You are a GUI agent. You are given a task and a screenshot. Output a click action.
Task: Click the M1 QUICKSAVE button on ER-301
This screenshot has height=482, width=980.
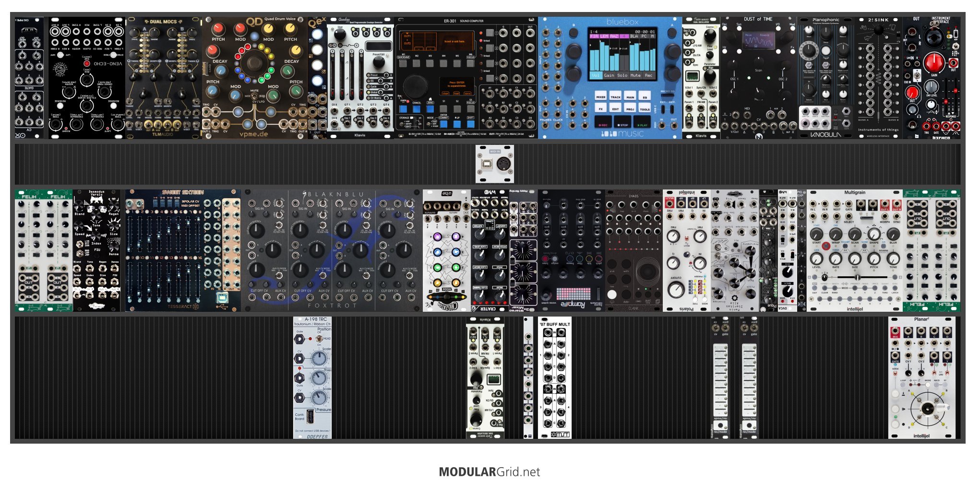403,63
